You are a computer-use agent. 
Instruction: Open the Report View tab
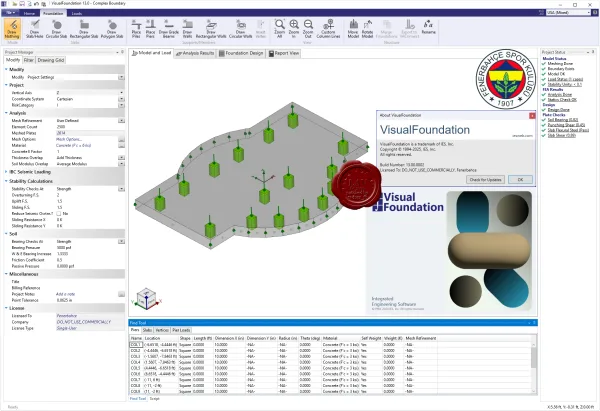tap(284, 53)
